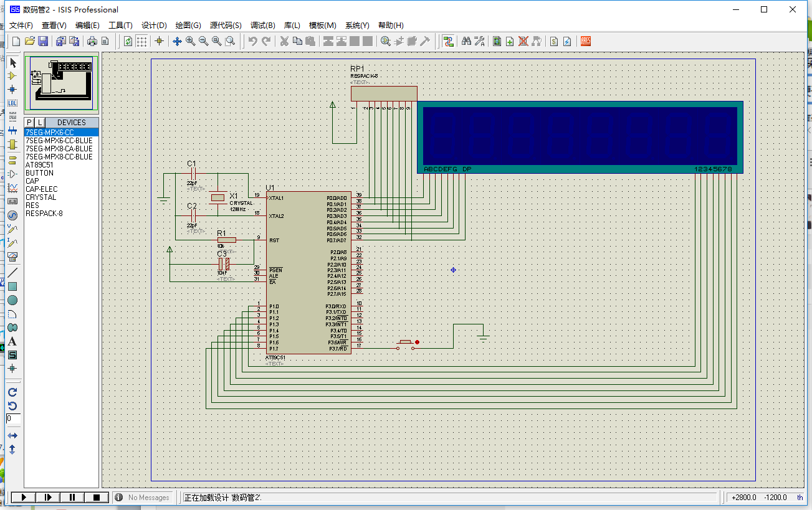Screen dimensions: 812x510
Task: Open 设计(D) menu
Action: 154,26
